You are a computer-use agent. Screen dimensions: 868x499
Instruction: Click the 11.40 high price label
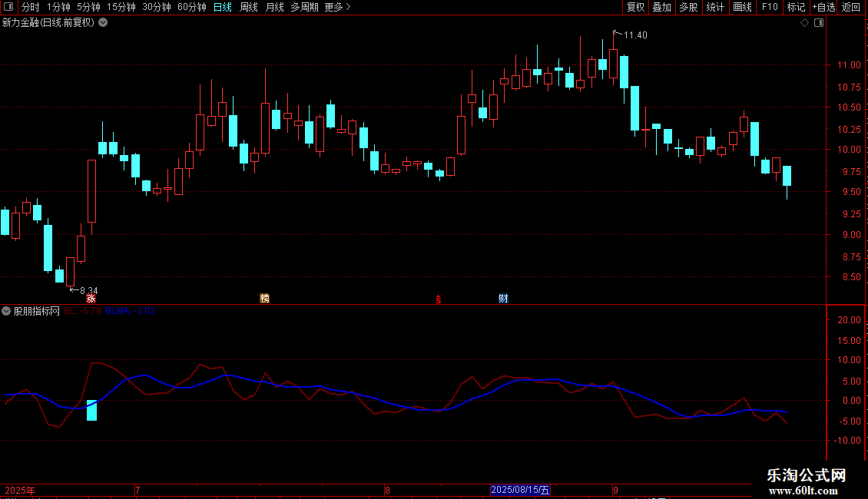[635, 35]
